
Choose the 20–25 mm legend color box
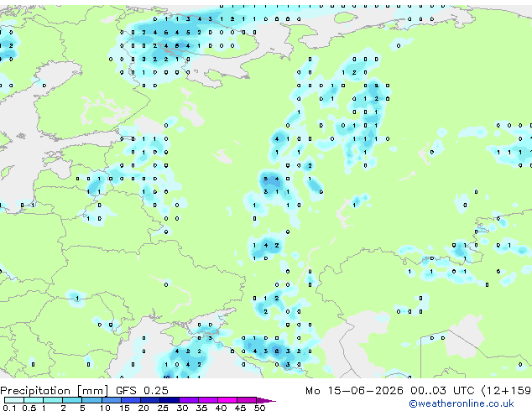tap(150, 400)
